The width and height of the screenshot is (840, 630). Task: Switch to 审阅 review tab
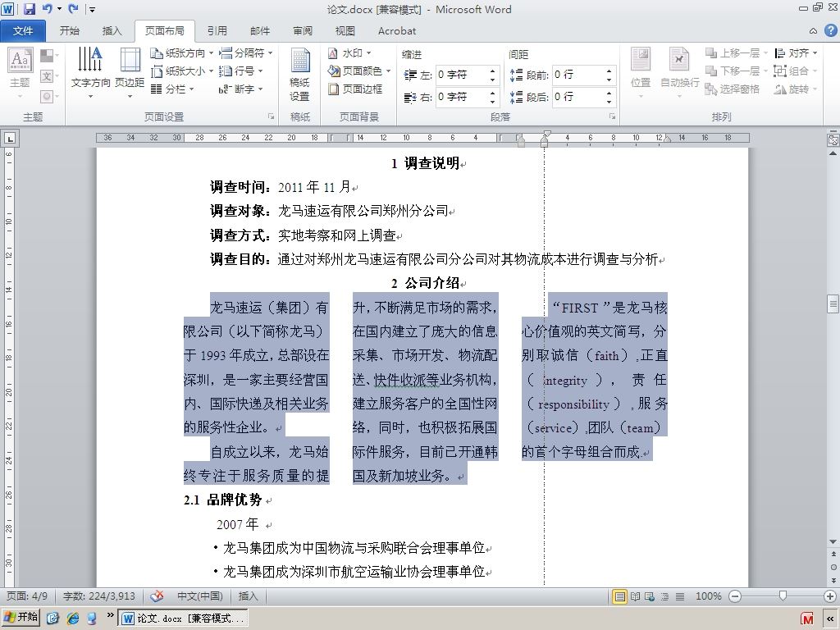[303, 31]
